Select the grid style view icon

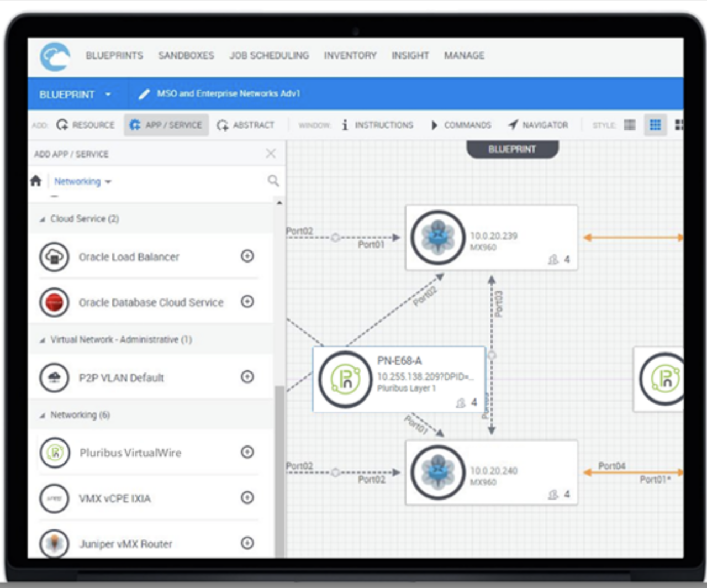(656, 125)
